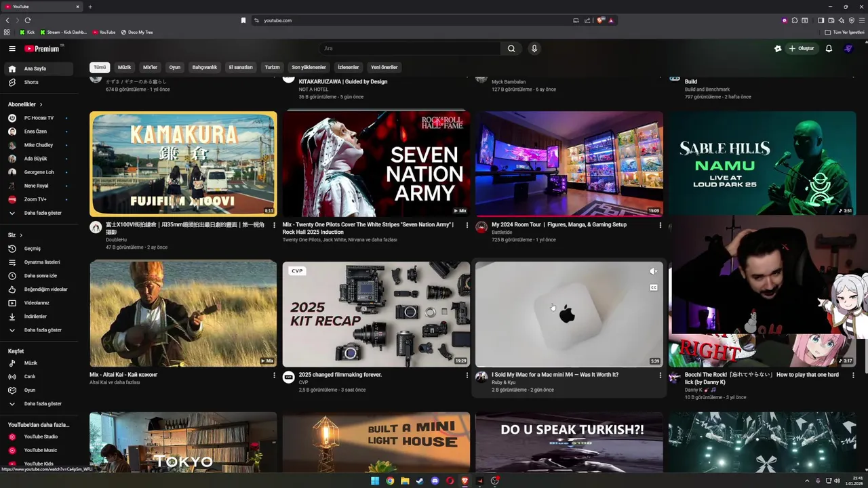Image resolution: width=868 pixels, height=488 pixels.
Task: Go back with browser back arrow
Action: (7, 20)
